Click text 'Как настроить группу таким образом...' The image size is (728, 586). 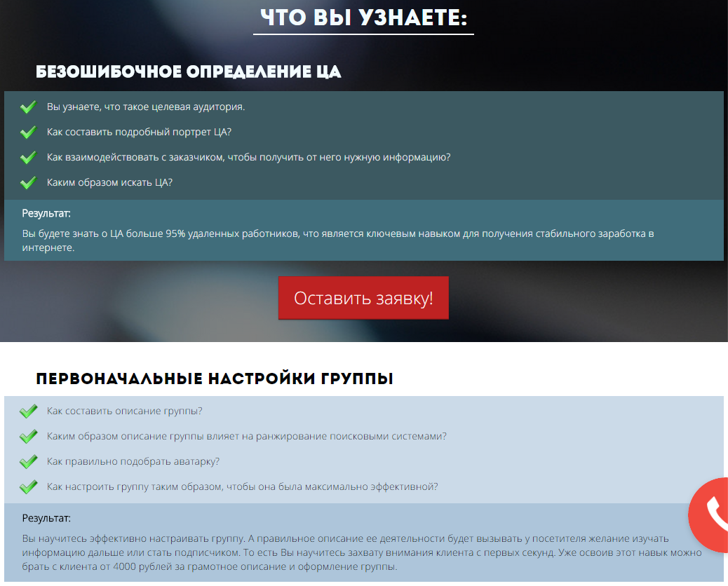coord(243,487)
